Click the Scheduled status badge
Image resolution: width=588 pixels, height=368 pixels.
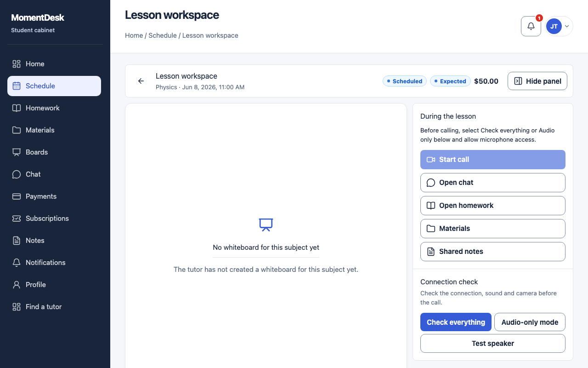(x=405, y=81)
